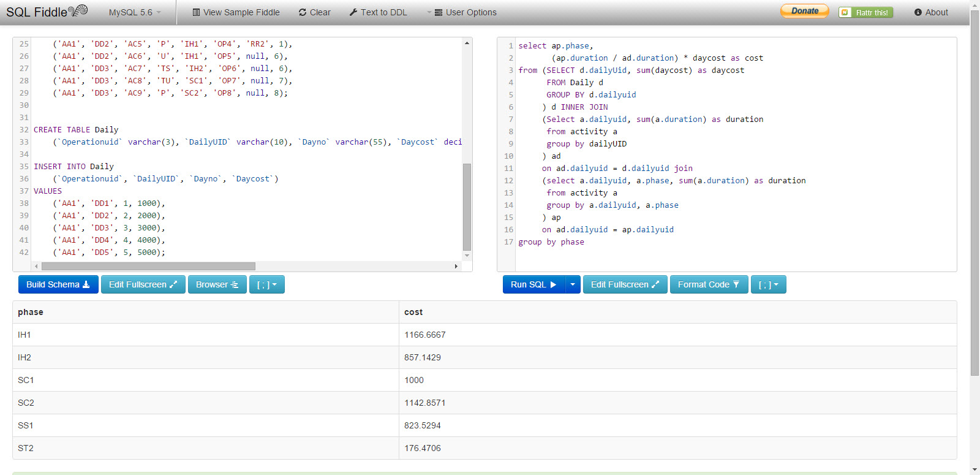Open the Text to DDL tool
Image resolution: width=980 pixels, height=475 pixels.
(378, 12)
